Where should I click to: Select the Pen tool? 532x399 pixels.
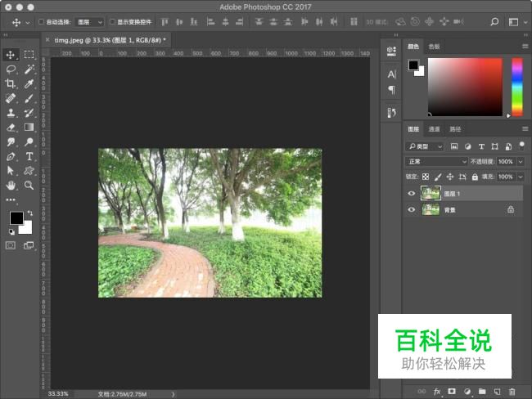(11, 156)
